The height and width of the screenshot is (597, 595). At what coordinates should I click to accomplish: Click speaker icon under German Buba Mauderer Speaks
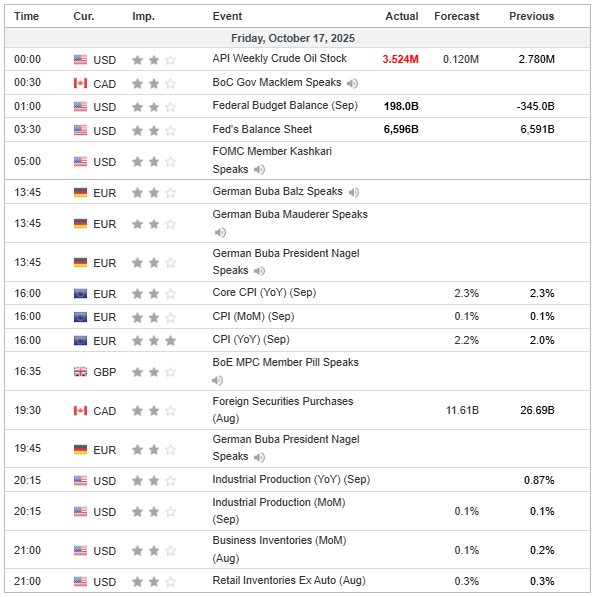220,232
